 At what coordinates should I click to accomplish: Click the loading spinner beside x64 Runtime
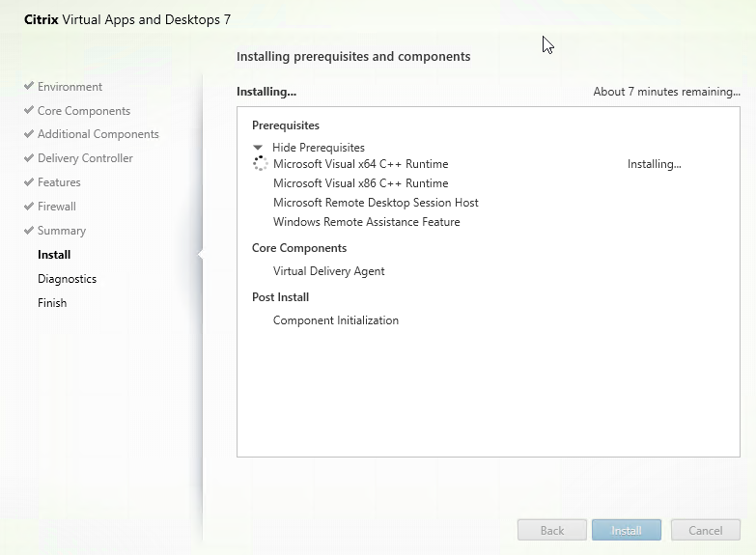[x=259, y=164]
